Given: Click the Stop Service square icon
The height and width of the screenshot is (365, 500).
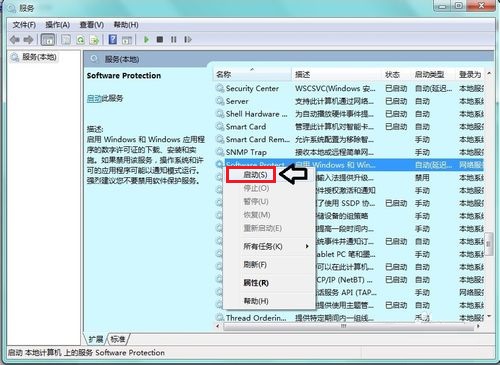Looking at the screenshot, I should click(x=160, y=40).
